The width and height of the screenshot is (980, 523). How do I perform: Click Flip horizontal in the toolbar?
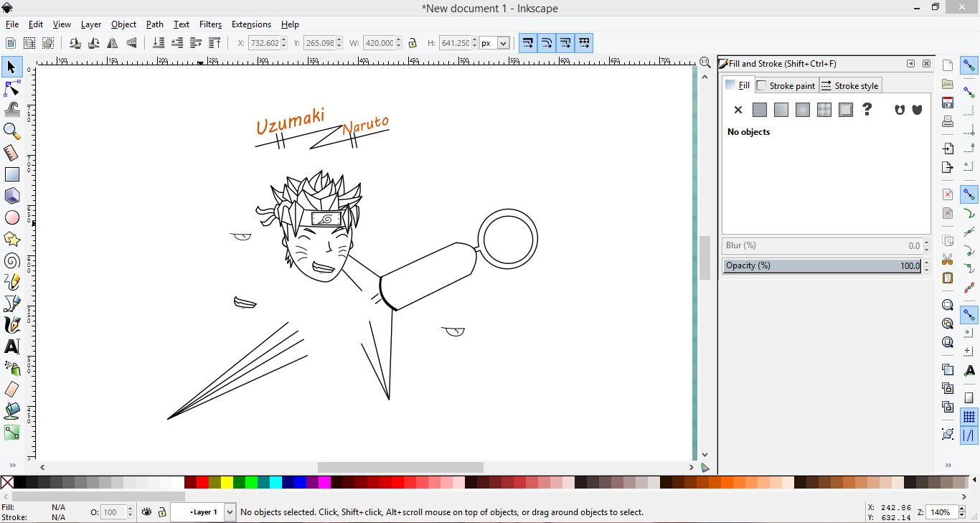(113, 43)
